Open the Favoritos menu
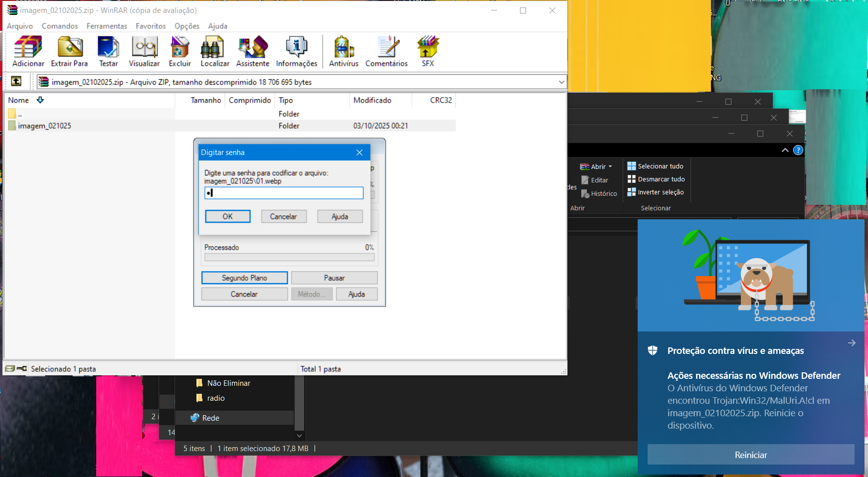Screen dimensions: 868x477 151,26
